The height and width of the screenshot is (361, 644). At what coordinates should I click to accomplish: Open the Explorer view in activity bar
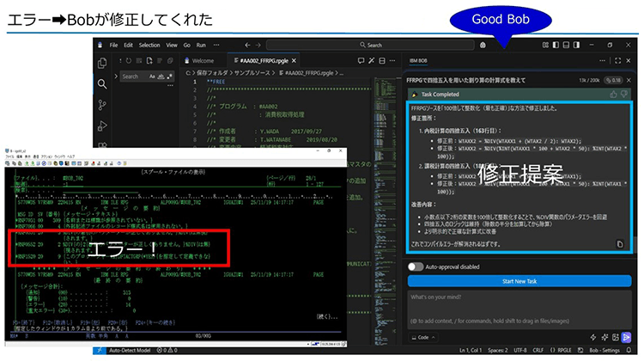coord(102,63)
